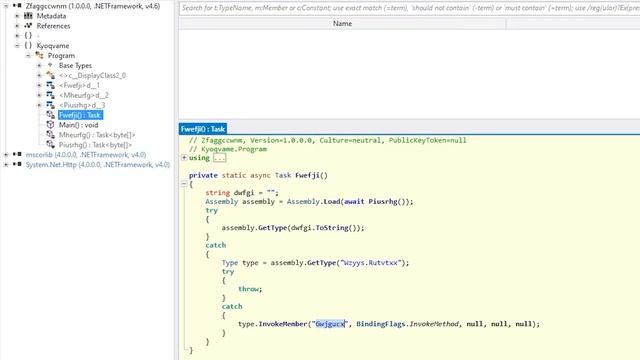Click the Piusrhg() method icon in tree
Image resolution: width=640 pixels, height=360 pixels.
pos(50,144)
